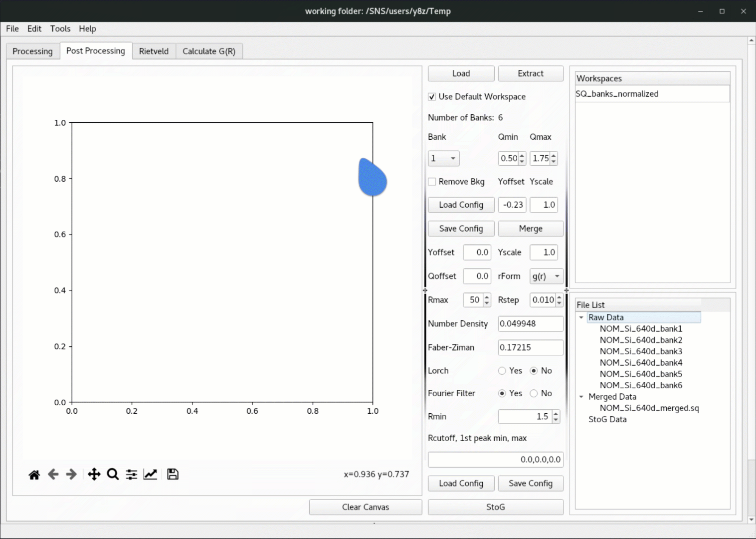Screen dimensions: 756x539
Task: Open the Bank number dropdown
Action: tap(443, 159)
